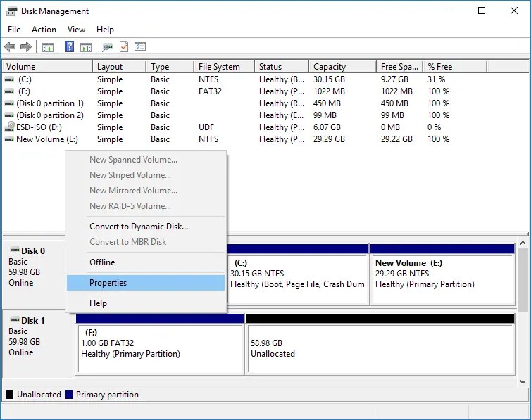The image size is (531, 420).
Task: Click the Show/Hide Action Pane icon
Action: point(86,47)
